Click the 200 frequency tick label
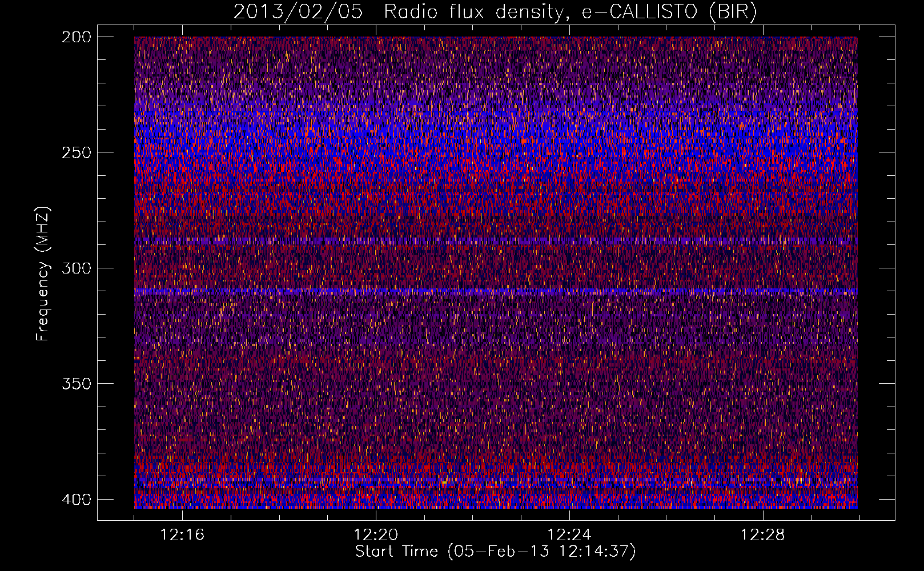Image resolution: width=924 pixels, height=571 pixels. (x=76, y=37)
